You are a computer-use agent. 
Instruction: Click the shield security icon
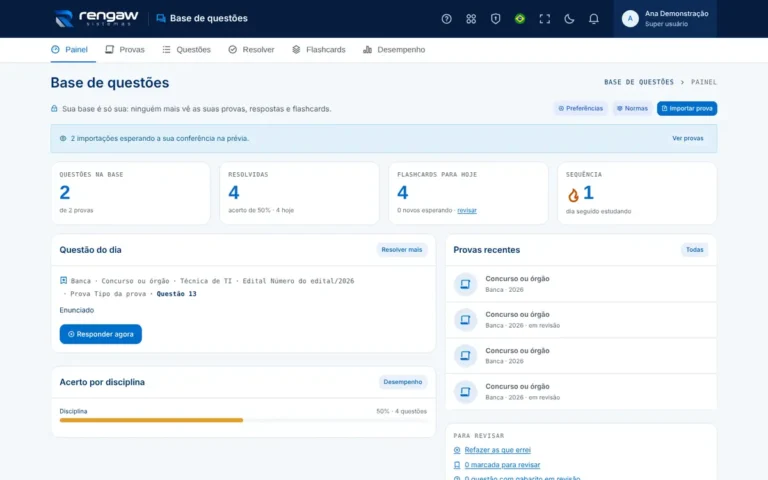point(495,19)
